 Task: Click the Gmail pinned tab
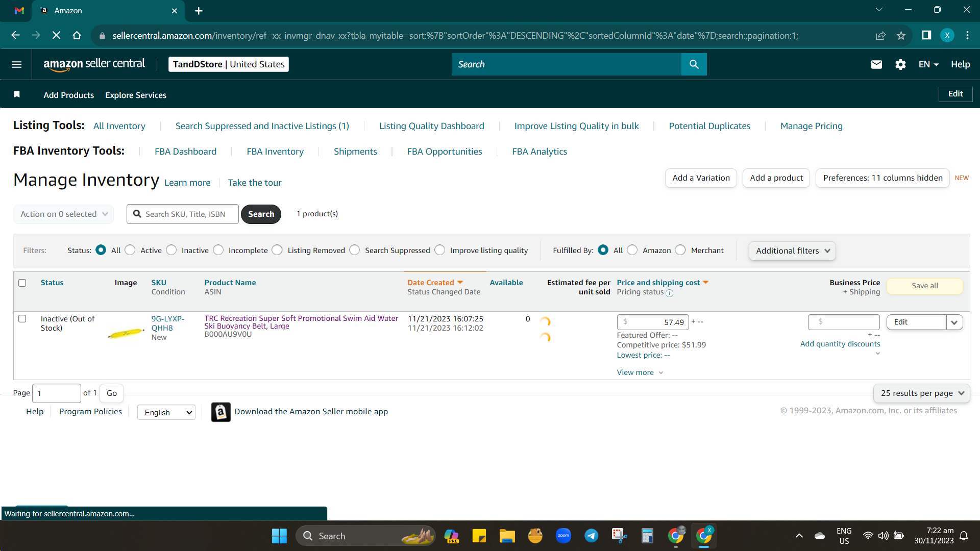(x=19, y=11)
